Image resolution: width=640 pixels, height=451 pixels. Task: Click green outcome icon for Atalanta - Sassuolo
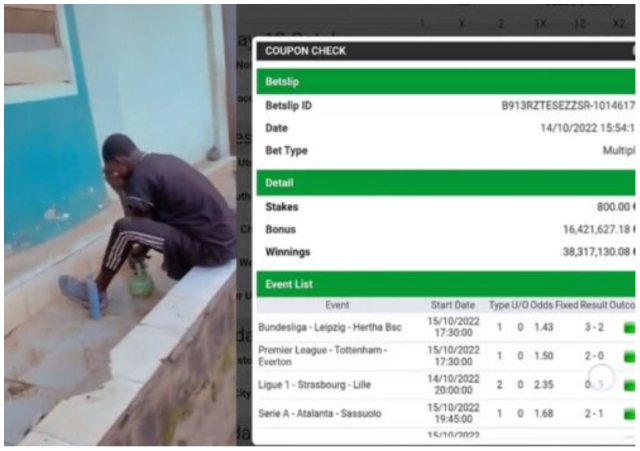629,414
